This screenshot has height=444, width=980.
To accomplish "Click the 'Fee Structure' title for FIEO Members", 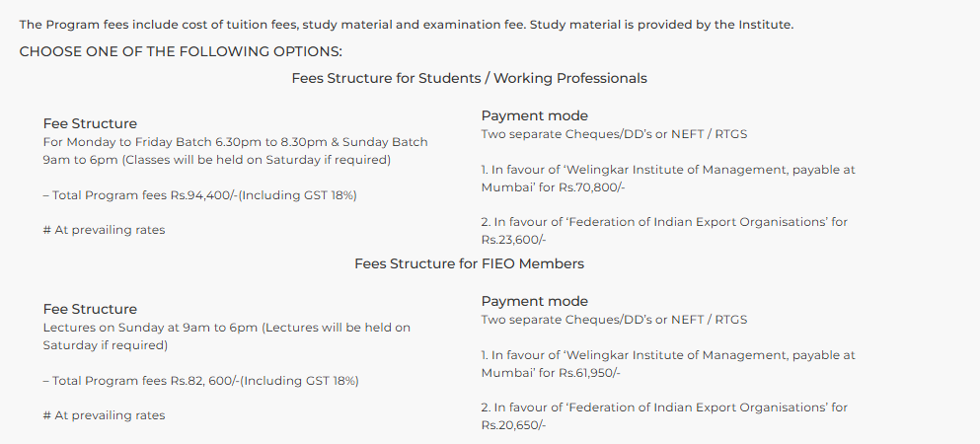I will pos(90,309).
